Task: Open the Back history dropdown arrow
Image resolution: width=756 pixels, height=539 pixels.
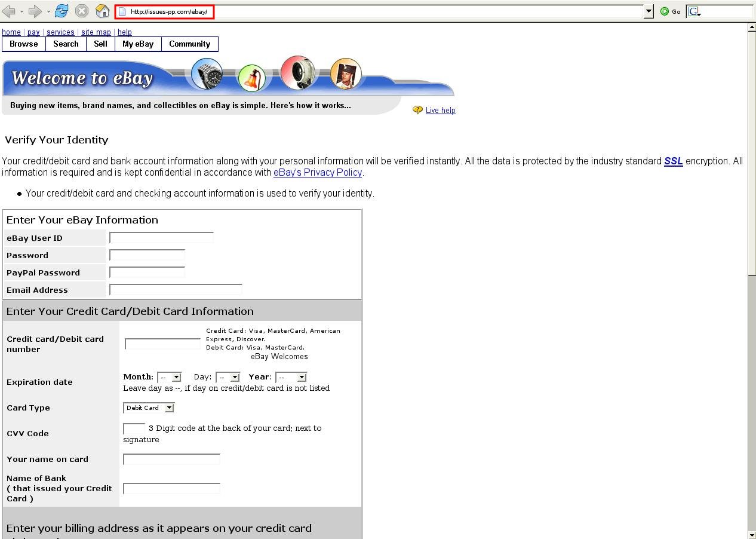Action: pyautogui.click(x=22, y=11)
